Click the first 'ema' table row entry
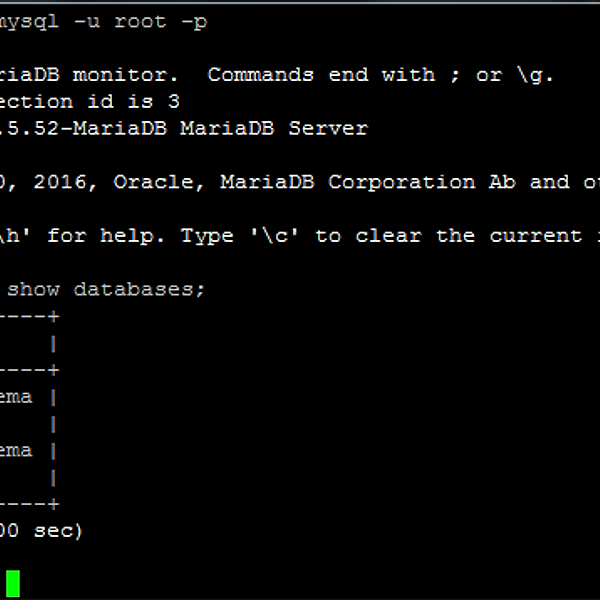 click(16, 397)
